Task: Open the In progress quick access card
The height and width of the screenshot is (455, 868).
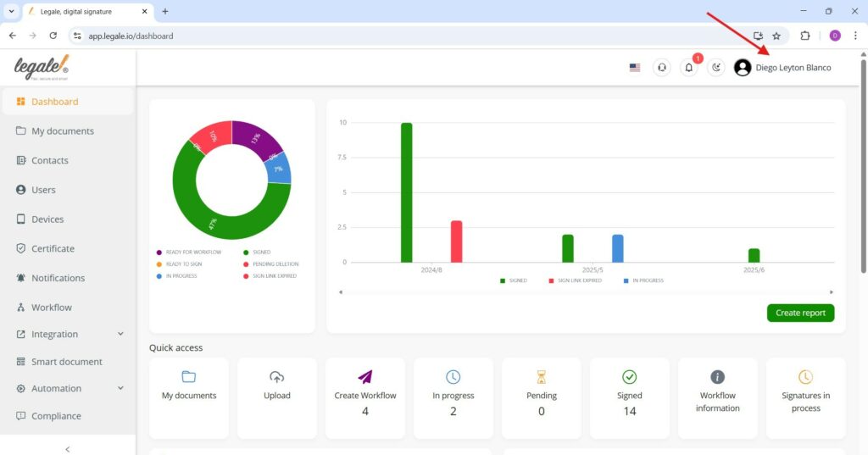Action: (x=453, y=398)
